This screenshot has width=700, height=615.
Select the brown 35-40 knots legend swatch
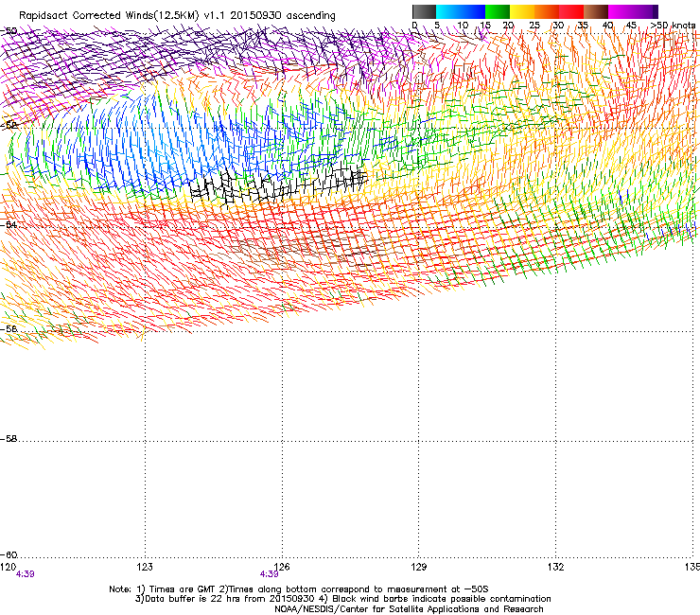[596, 11]
